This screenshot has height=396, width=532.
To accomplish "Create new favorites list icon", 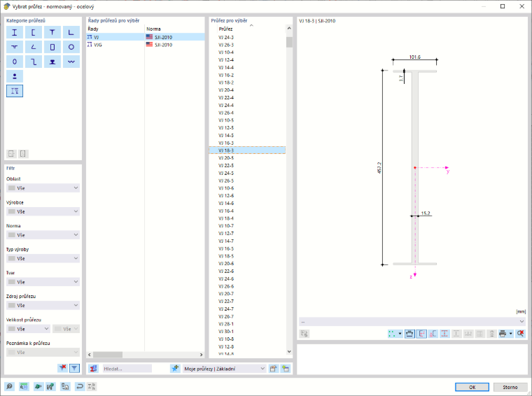I will point(286,369).
